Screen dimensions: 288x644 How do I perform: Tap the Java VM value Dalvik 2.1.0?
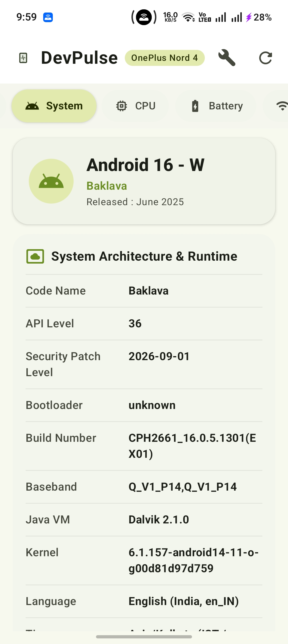(159, 520)
